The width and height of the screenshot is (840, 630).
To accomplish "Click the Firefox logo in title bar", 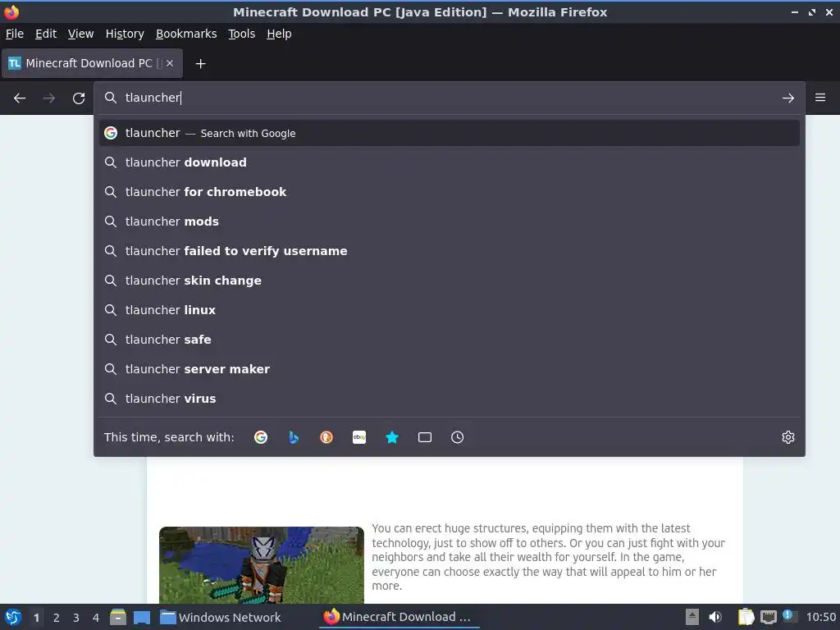I will [x=11, y=11].
